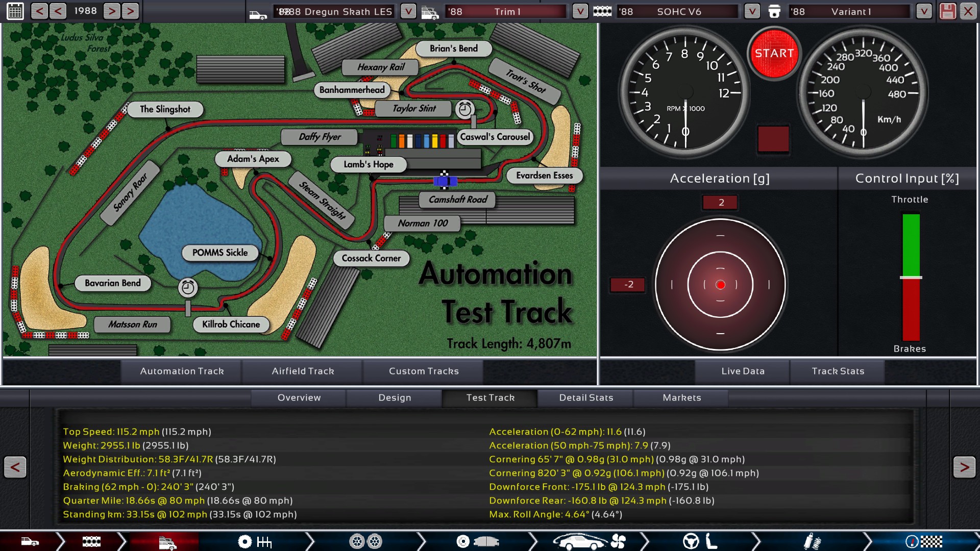The width and height of the screenshot is (980, 551).
Task: Click the stopwatch marker near Killrob Chicane
Action: click(188, 288)
